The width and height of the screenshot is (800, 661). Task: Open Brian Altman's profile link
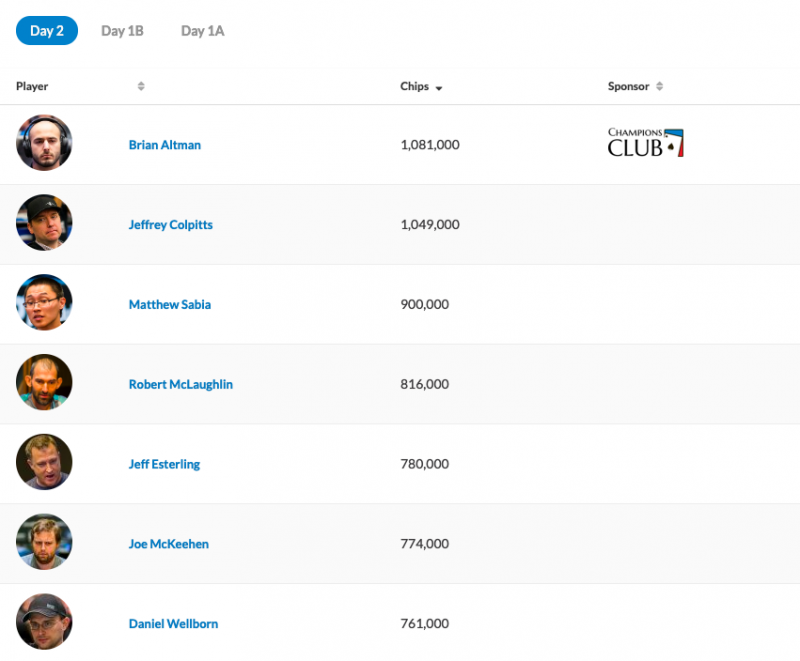(x=165, y=145)
